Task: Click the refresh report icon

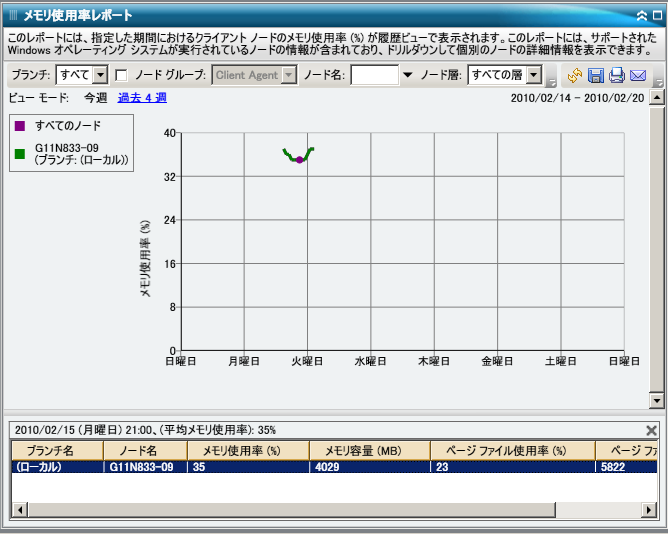Action: (575, 76)
